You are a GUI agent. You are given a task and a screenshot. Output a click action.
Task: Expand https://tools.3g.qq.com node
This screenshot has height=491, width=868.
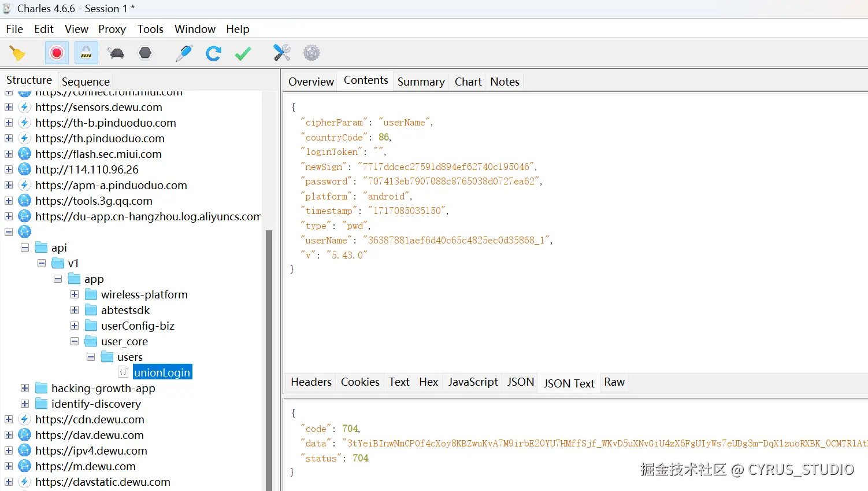[x=9, y=201]
